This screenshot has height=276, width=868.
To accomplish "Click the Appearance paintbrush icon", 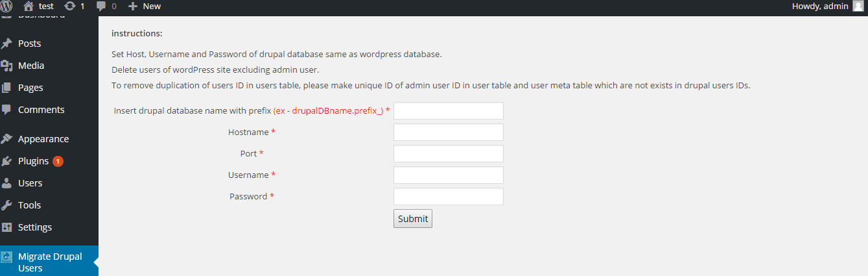I will click(x=6, y=139).
